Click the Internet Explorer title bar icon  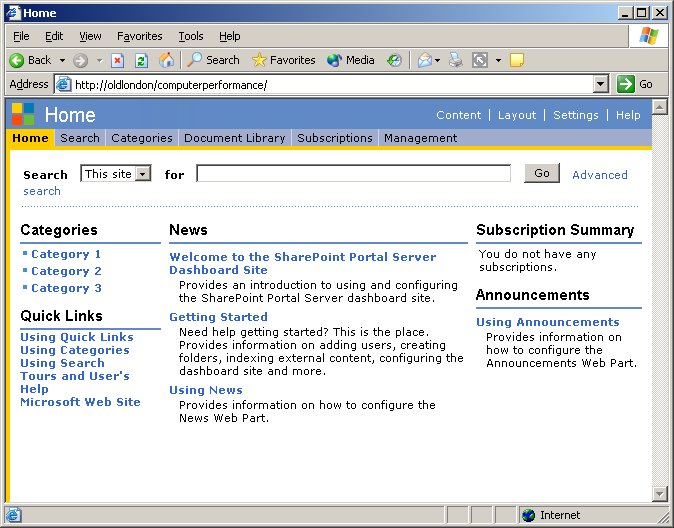pyautogui.click(x=13, y=12)
